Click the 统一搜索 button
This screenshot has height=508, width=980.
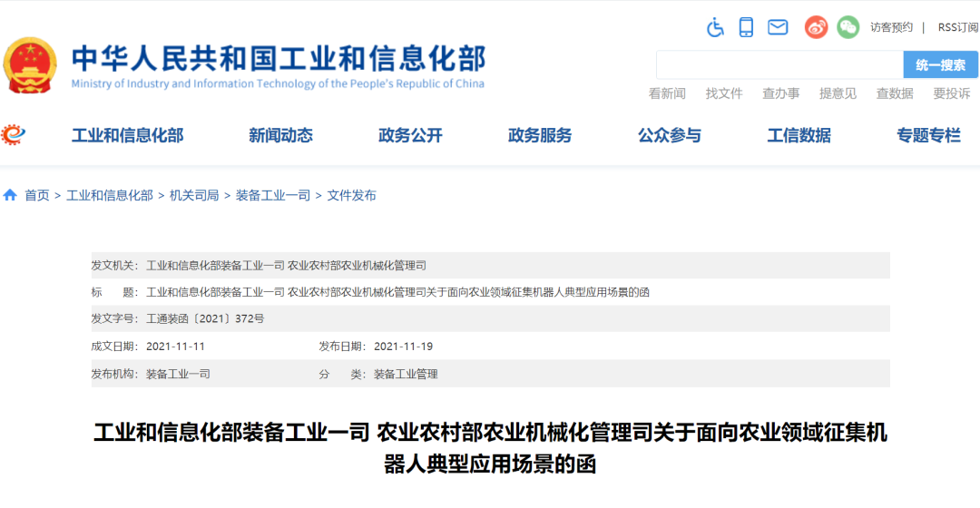pyautogui.click(x=941, y=65)
